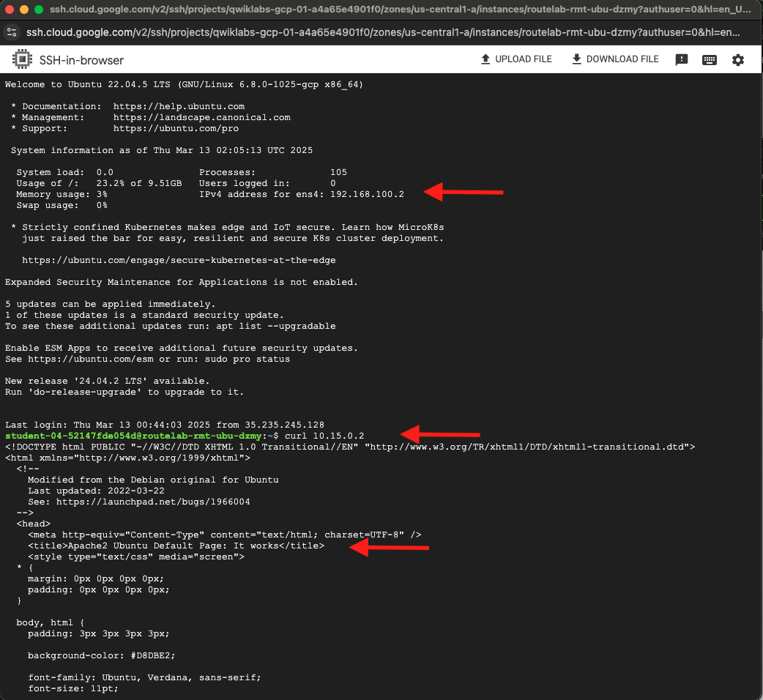Click the html xmlns tag line
Screen dimensions: 763x700
coord(127,458)
